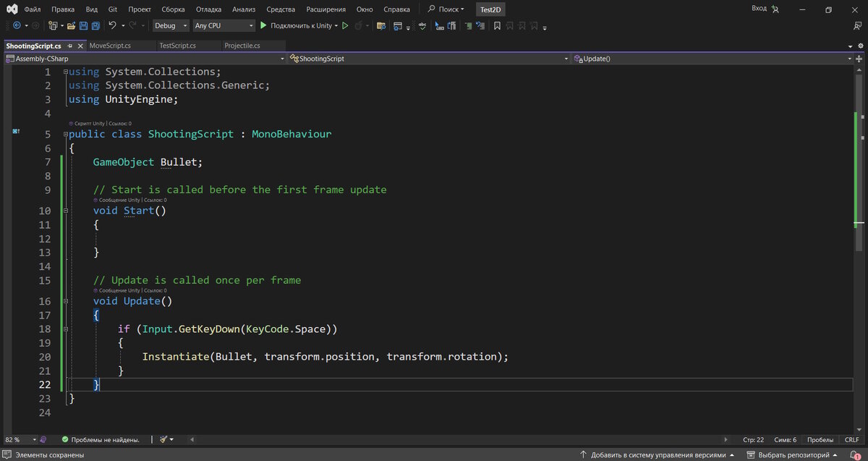868x461 pixels.
Task: Expand the Attach to Unity dropdown arrow
Action: click(x=336, y=26)
